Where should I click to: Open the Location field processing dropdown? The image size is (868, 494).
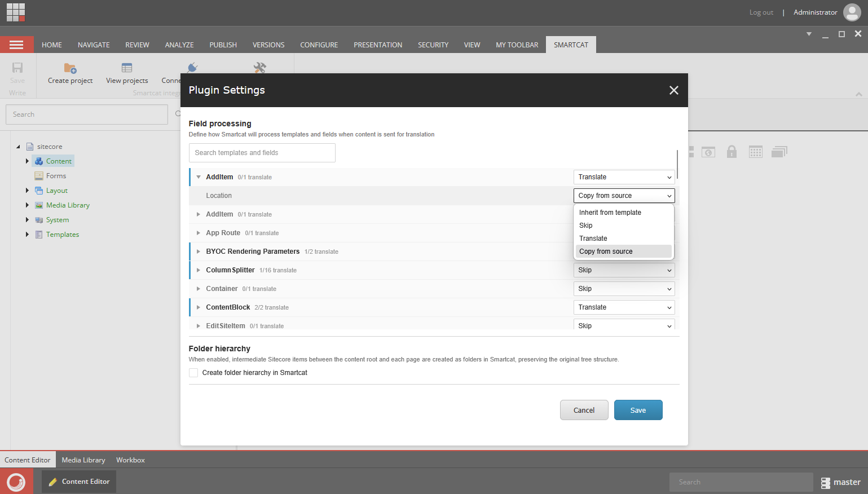point(624,196)
